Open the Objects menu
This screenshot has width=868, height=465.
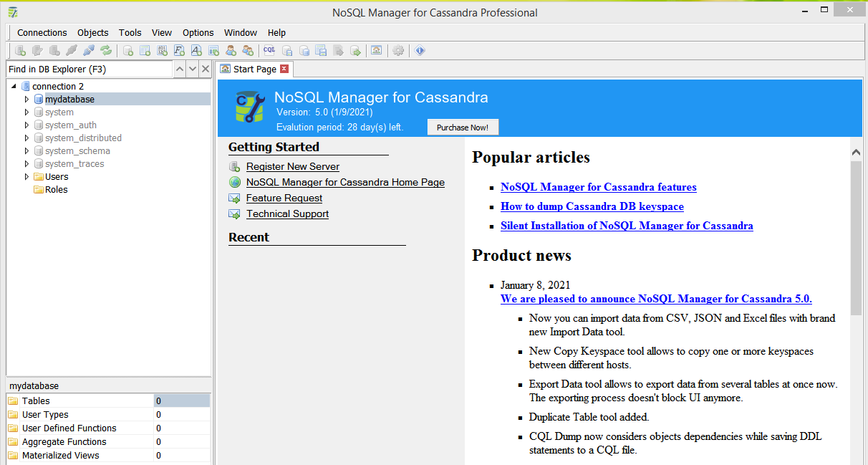pyautogui.click(x=93, y=32)
